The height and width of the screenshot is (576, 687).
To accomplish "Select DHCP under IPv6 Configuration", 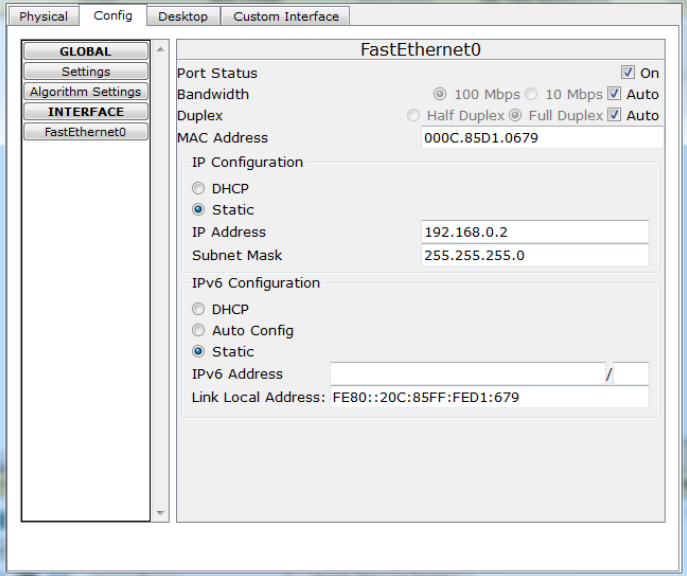I will [x=198, y=309].
